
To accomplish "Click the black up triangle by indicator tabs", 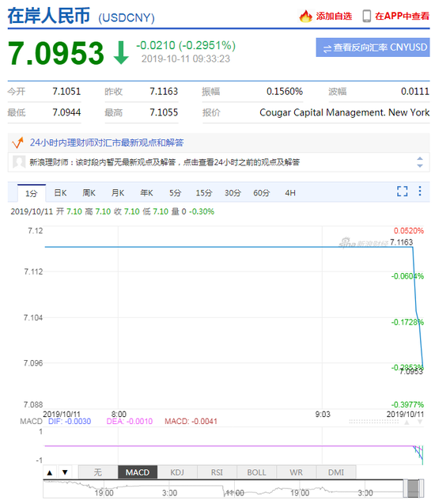I will pos(50,472).
